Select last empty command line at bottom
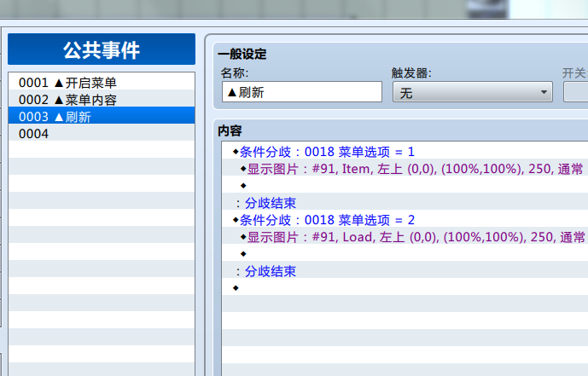The height and width of the screenshot is (376, 588). tap(405, 287)
